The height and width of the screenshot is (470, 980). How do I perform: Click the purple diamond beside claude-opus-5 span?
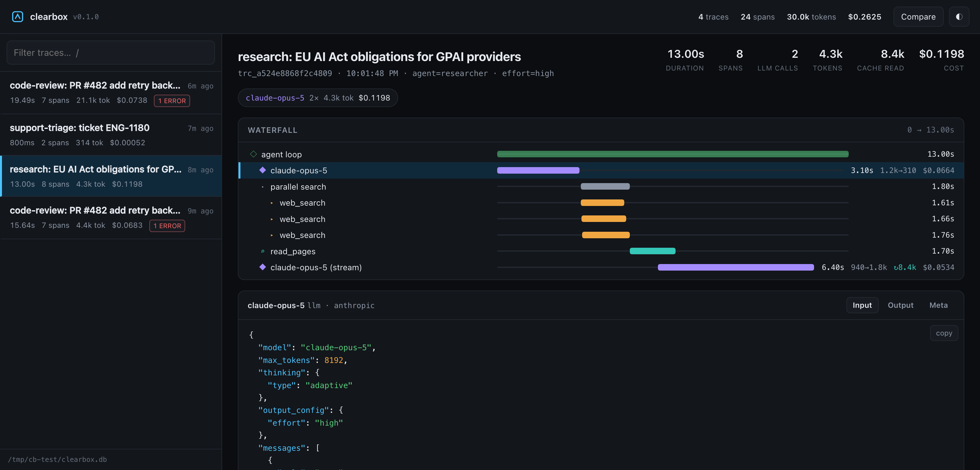pyautogui.click(x=263, y=170)
